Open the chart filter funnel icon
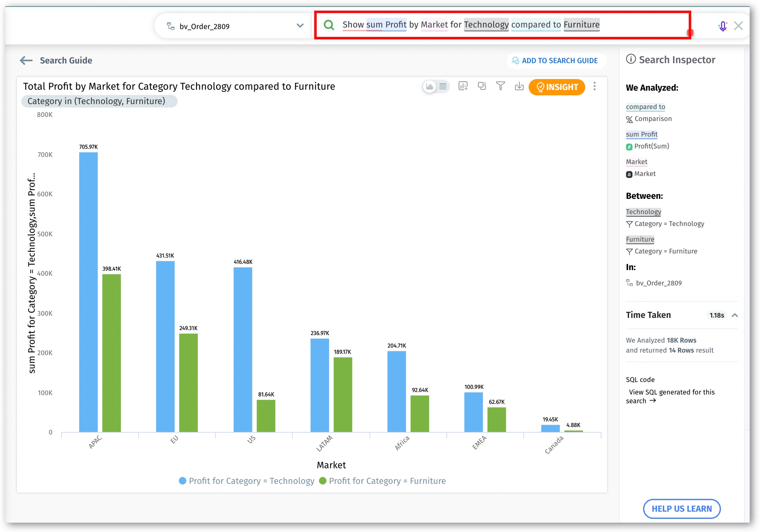The height and width of the screenshot is (532, 760). [x=500, y=86]
